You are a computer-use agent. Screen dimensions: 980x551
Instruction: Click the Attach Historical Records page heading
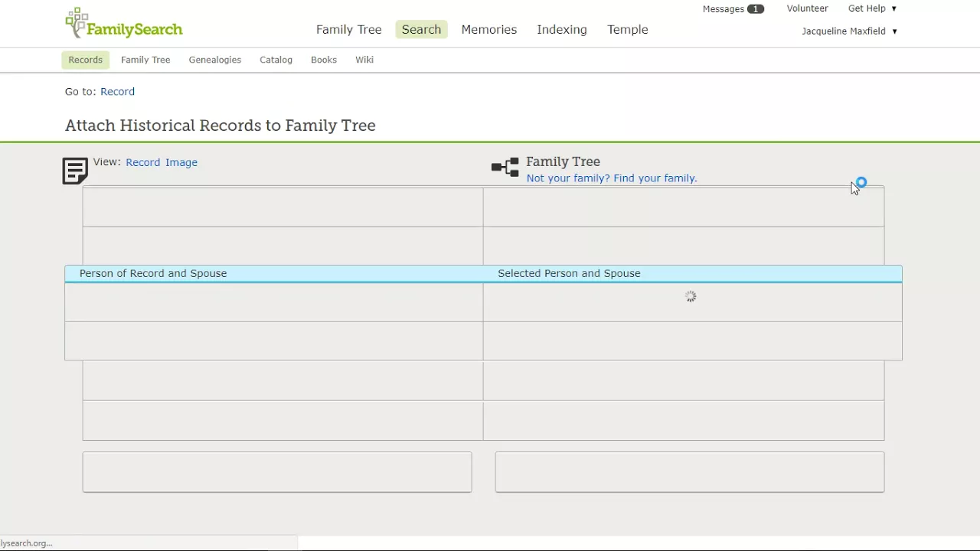coord(220,126)
